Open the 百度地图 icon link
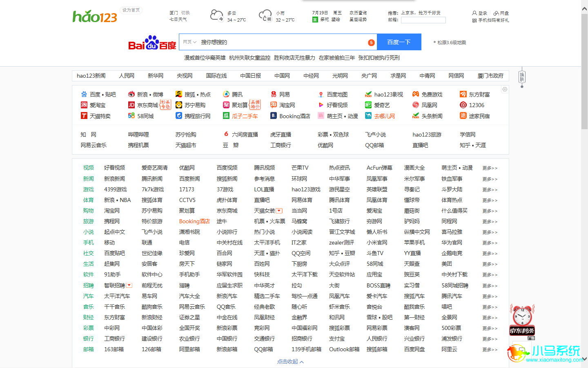This screenshot has width=588, height=368. pyautogui.click(x=321, y=94)
